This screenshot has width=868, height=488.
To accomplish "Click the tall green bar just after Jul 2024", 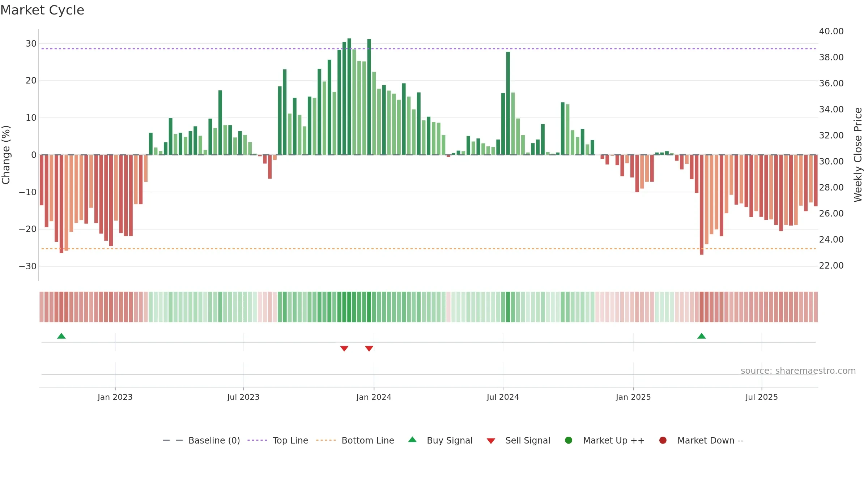I will pos(508,103).
